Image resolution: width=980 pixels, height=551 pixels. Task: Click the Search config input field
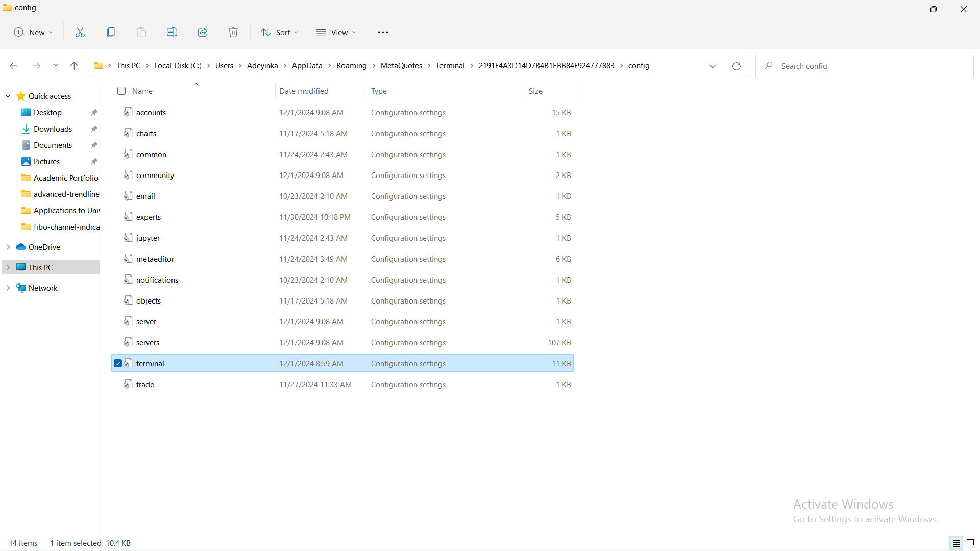(x=868, y=66)
